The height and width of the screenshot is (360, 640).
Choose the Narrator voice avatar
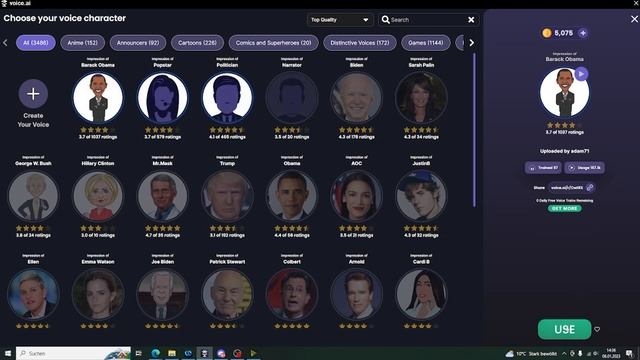pos(292,98)
